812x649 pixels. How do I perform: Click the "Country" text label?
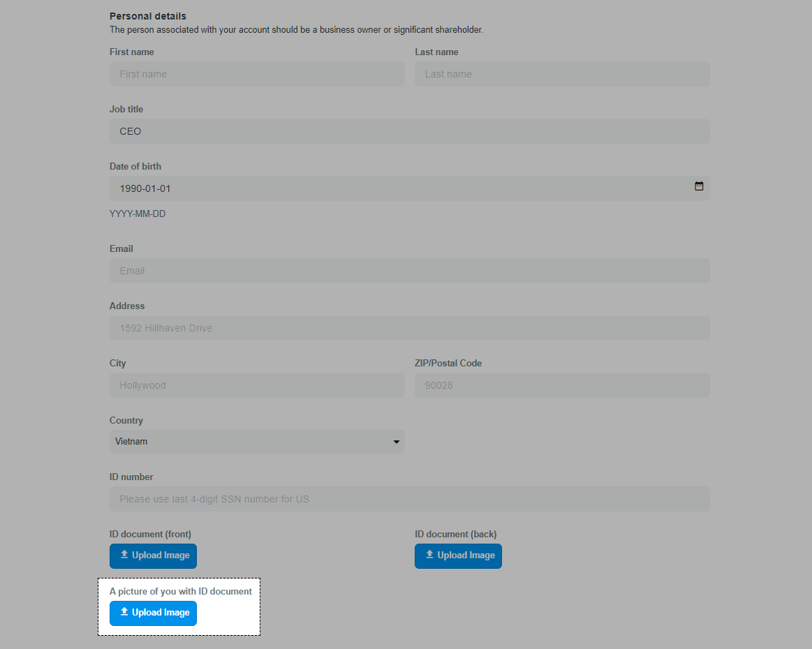click(x=126, y=421)
